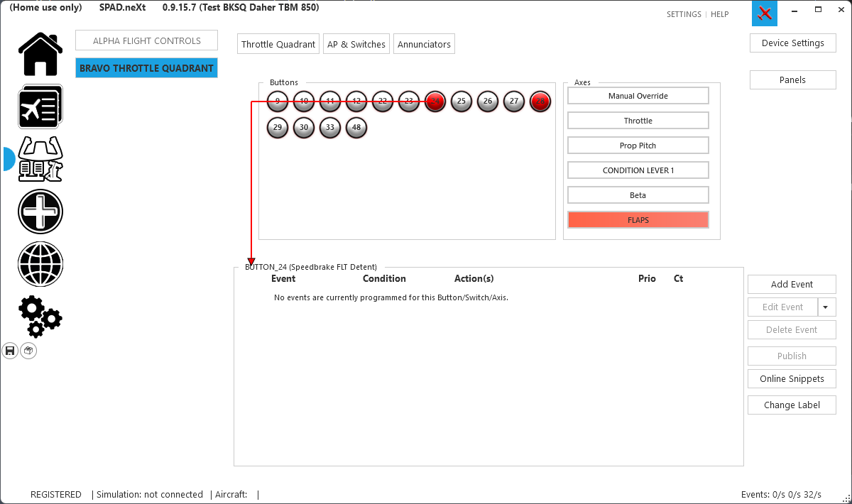852x504 pixels.
Task: Click the Prio column header
Action: coord(647,278)
